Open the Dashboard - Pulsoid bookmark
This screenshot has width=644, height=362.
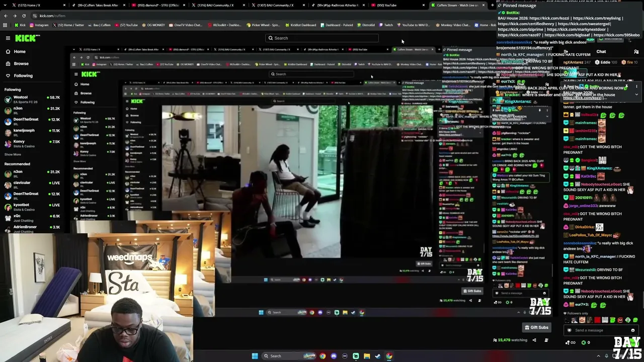coord(337,25)
